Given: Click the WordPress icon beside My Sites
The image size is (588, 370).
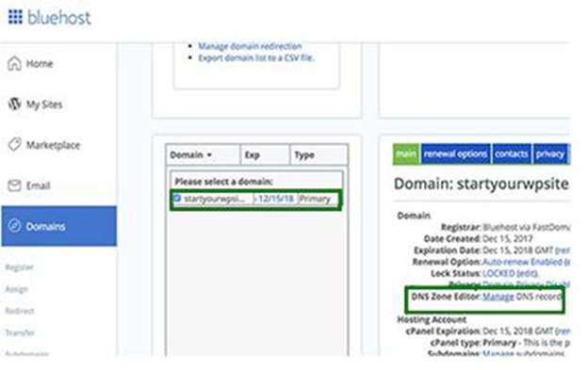Looking at the screenshot, I should point(14,104).
